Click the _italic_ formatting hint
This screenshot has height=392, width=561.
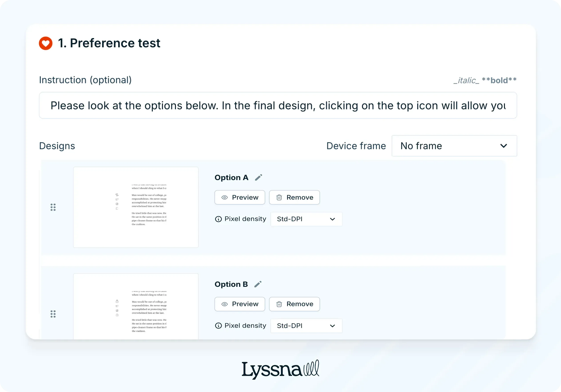click(466, 80)
